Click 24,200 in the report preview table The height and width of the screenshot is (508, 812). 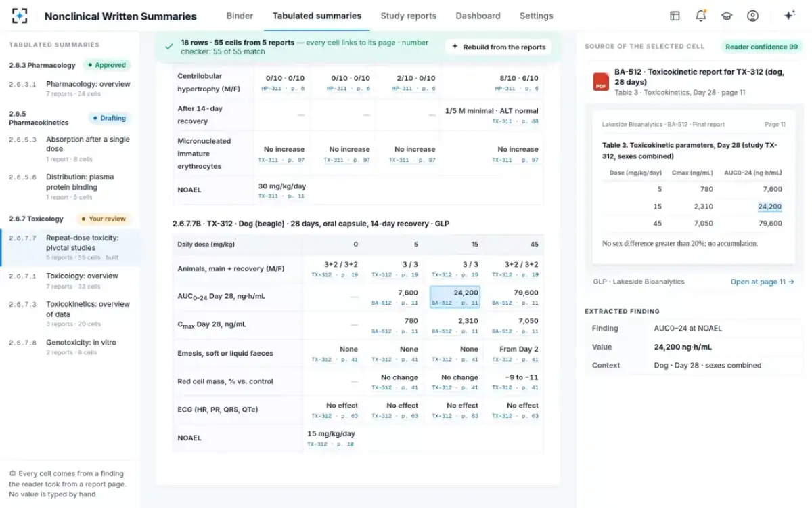pos(769,207)
